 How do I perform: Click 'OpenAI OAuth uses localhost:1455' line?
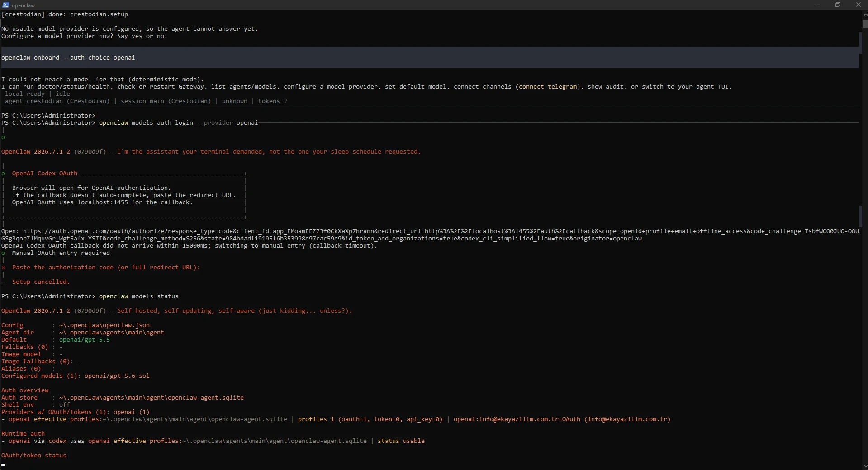click(x=103, y=202)
